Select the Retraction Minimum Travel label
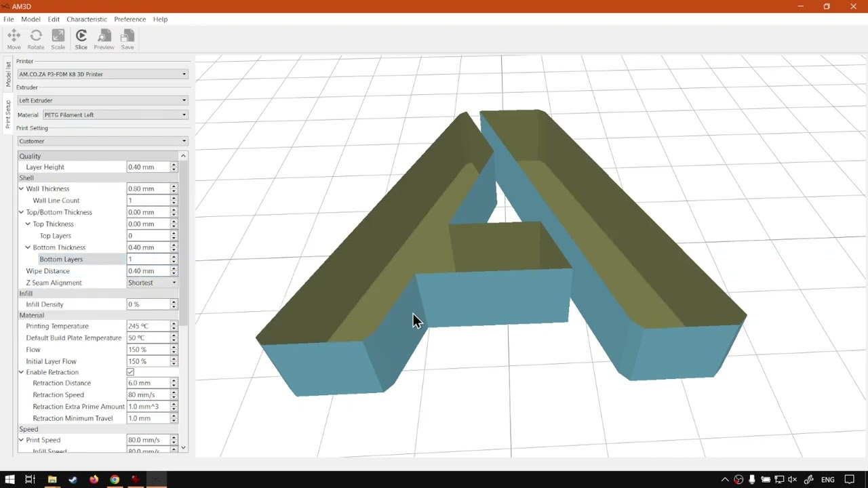Viewport: 868px width, 488px height. coord(73,418)
